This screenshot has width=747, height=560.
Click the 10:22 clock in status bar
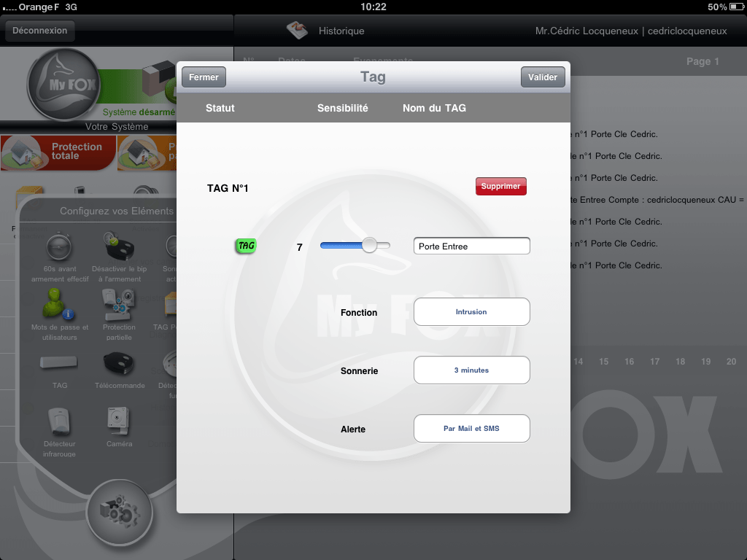coord(373,7)
